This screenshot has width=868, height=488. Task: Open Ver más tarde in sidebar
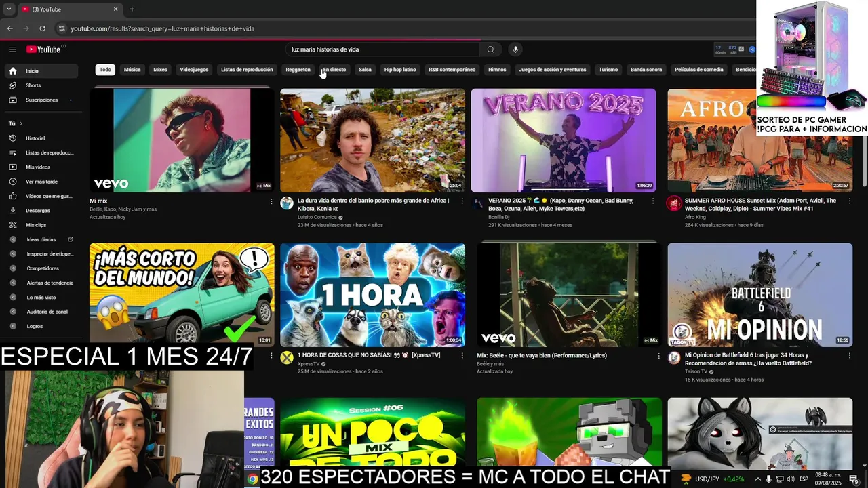tap(42, 182)
